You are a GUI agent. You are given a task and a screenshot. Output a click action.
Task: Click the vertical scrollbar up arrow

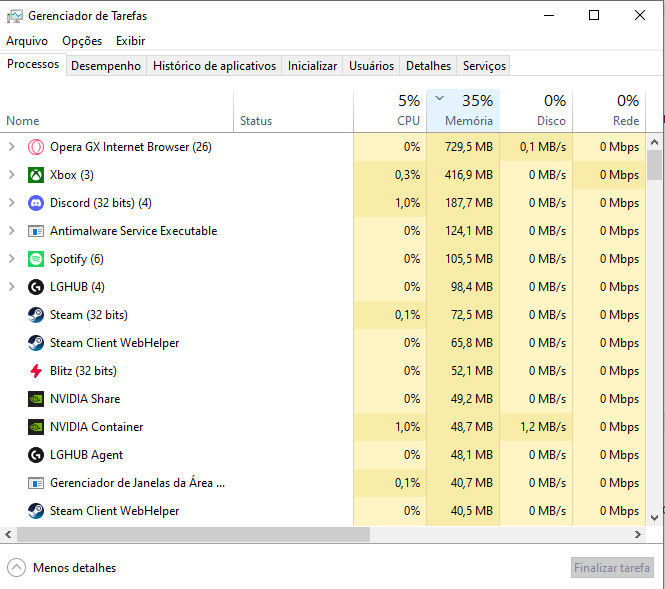[x=654, y=142]
